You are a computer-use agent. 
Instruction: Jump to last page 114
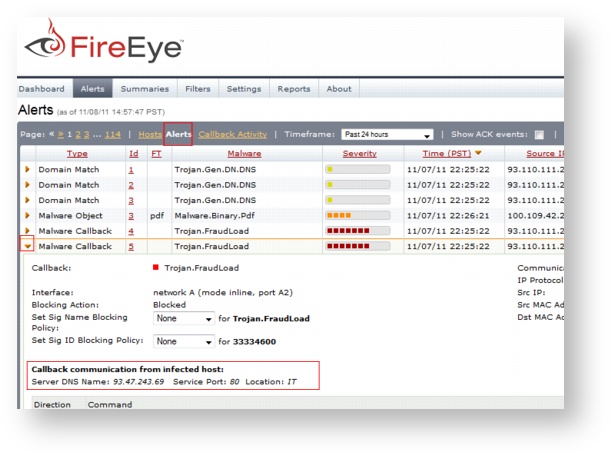(113, 135)
